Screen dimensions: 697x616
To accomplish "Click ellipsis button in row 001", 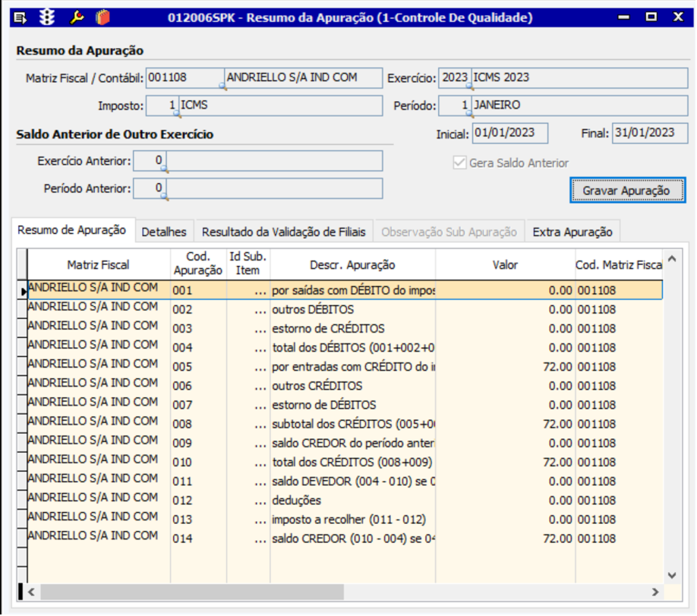I will click(260, 291).
